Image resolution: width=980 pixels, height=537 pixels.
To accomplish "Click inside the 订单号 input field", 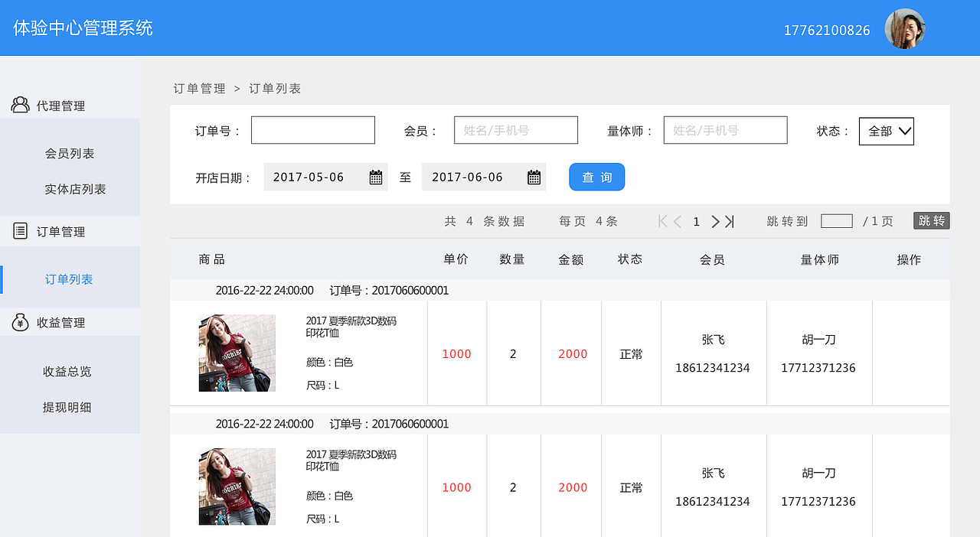I will 312,129.
